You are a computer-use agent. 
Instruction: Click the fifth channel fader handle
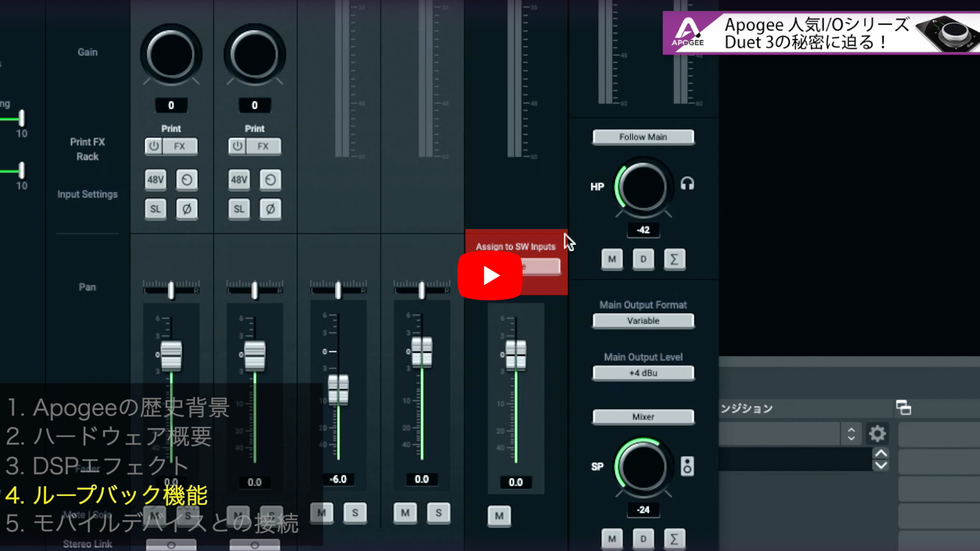point(516,355)
